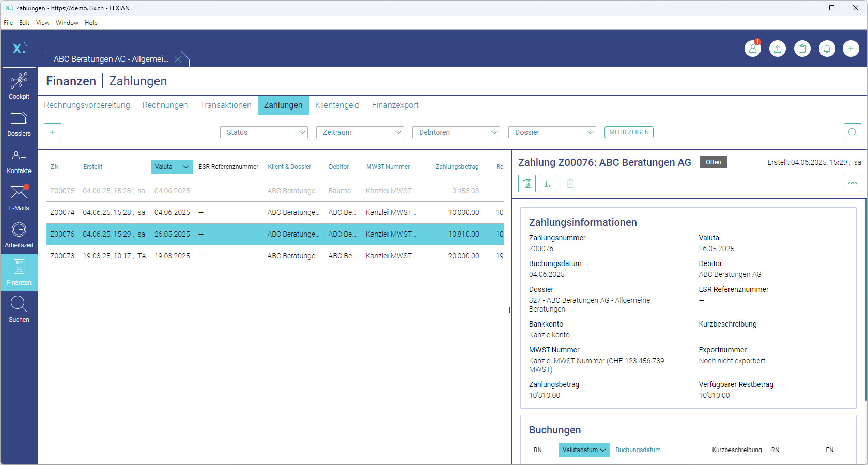Sort by Debitor column header
The width and height of the screenshot is (868, 465).
(x=339, y=167)
